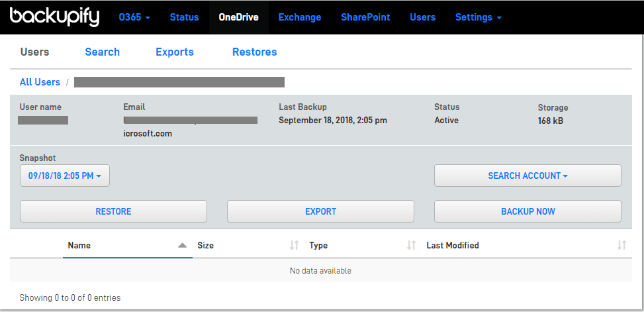Follow the All Users breadcrumb link
The width and height of the screenshot is (644, 312).
tap(40, 81)
